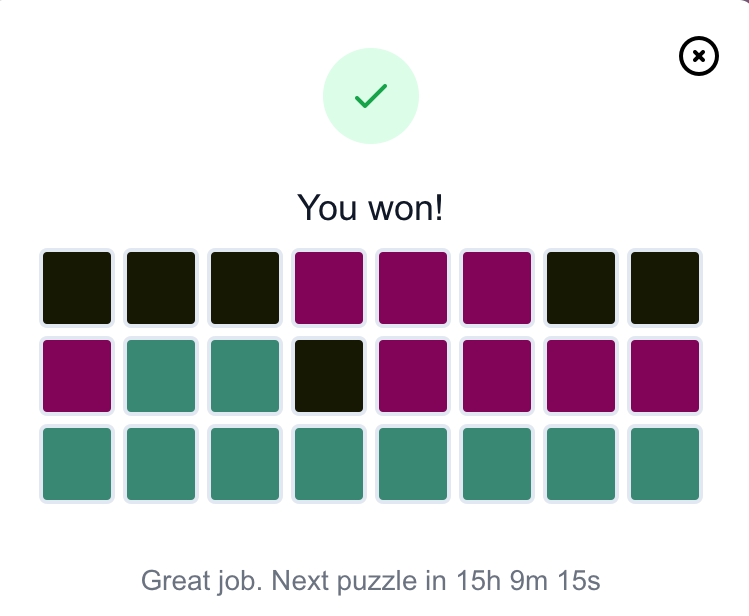Viewport: 749px width, 616px height.
Task: Click the first green tile in bottom row
Action: [x=77, y=464]
